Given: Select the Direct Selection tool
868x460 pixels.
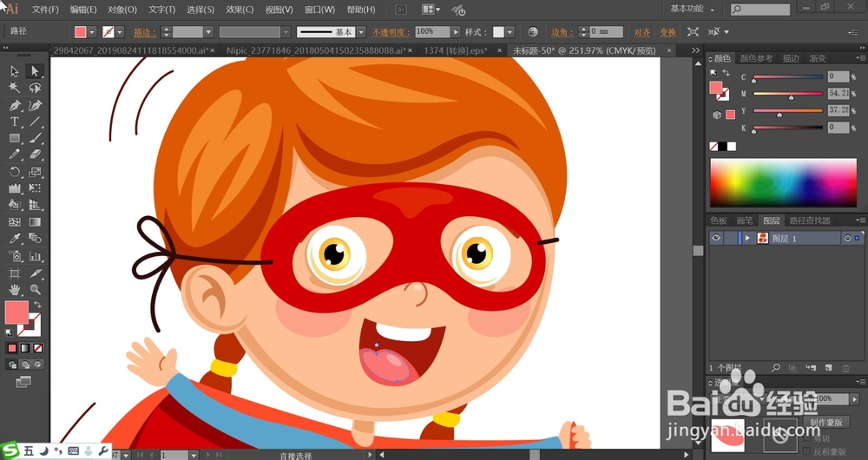Looking at the screenshot, I should point(35,71).
